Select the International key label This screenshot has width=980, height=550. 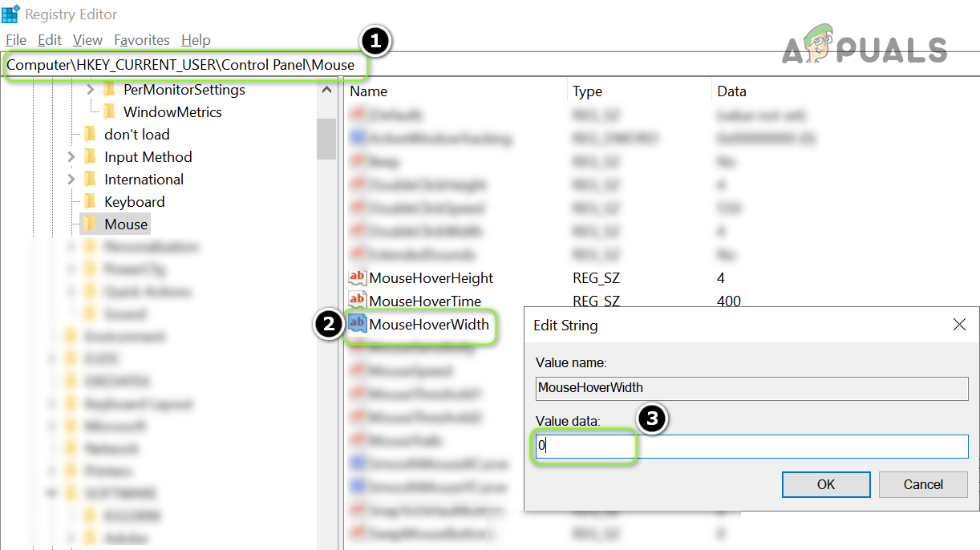tap(144, 180)
